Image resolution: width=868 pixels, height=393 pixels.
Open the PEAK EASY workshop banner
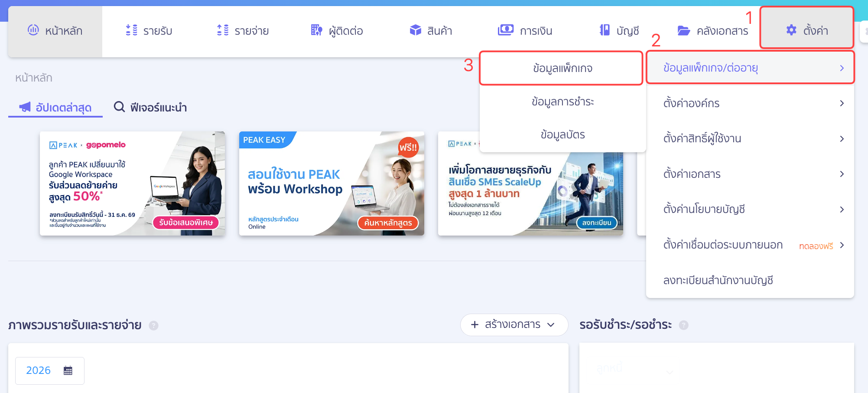coord(332,183)
